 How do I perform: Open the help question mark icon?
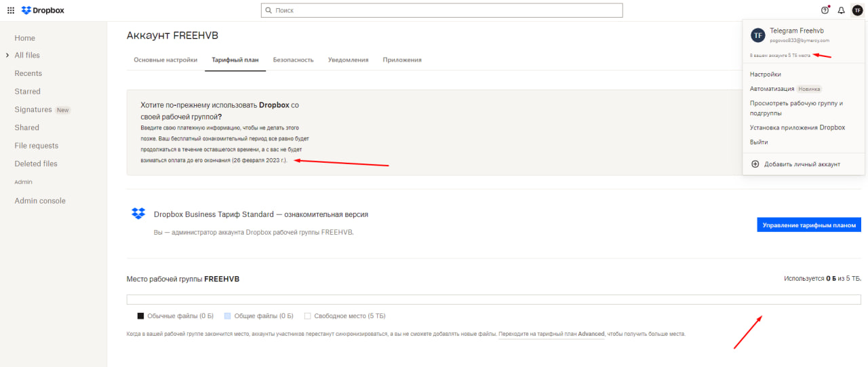pyautogui.click(x=825, y=10)
